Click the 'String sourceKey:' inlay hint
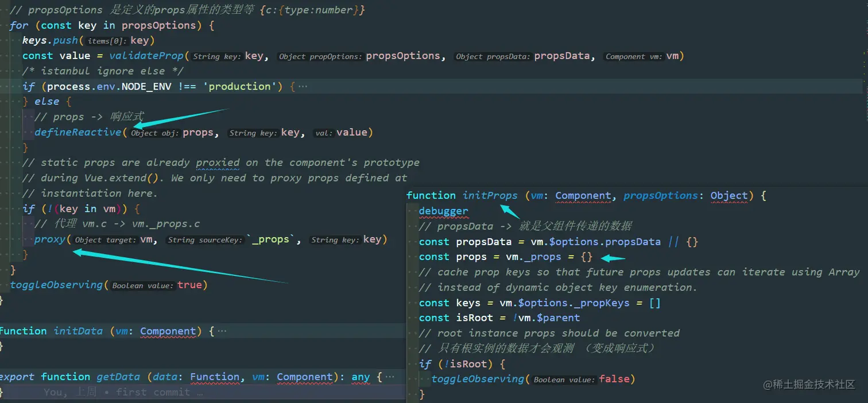Viewport: 868px width, 403px height. [x=205, y=241]
